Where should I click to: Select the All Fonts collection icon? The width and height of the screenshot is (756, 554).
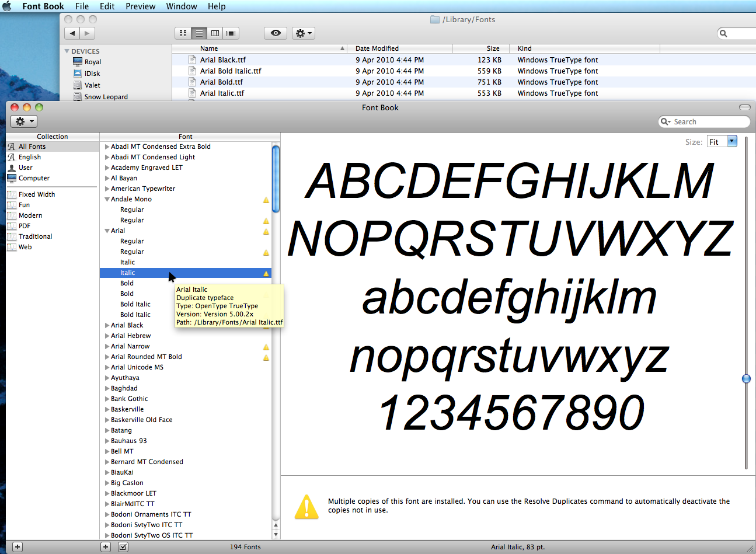(x=11, y=147)
